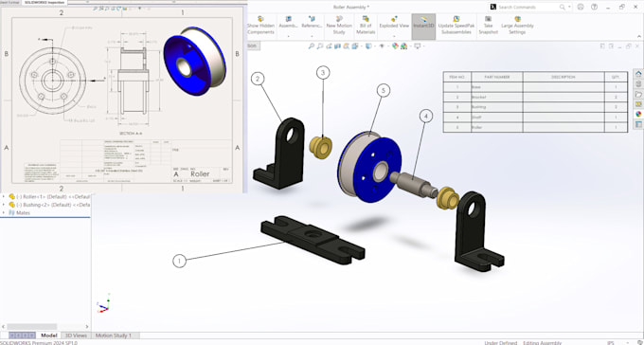Expand the Mates folder node
Viewport: 644px width, 345px height.
tap(4, 212)
